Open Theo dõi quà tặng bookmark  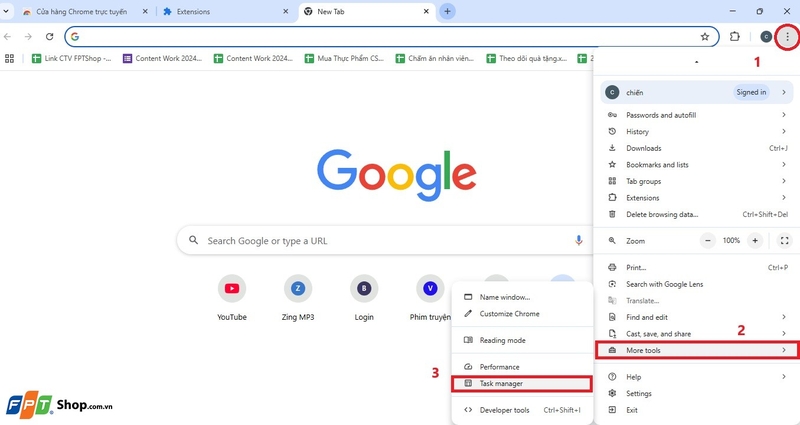click(527, 59)
